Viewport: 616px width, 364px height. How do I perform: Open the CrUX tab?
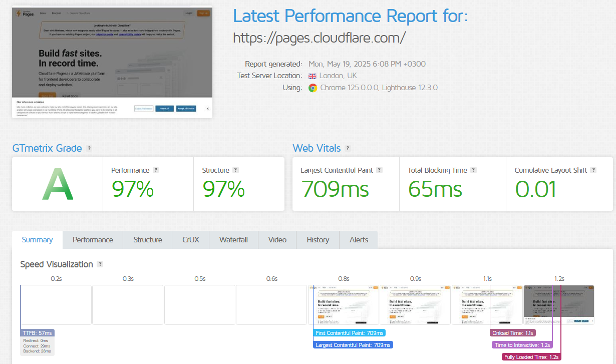click(191, 240)
